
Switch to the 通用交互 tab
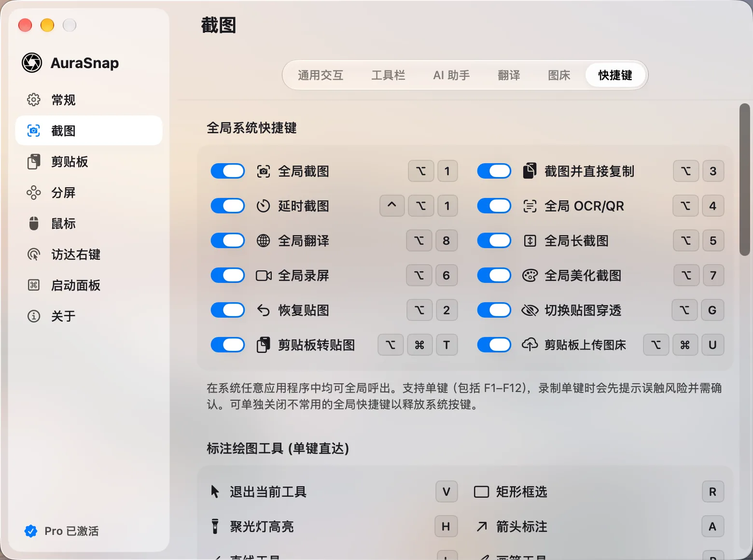(x=321, y=75)
